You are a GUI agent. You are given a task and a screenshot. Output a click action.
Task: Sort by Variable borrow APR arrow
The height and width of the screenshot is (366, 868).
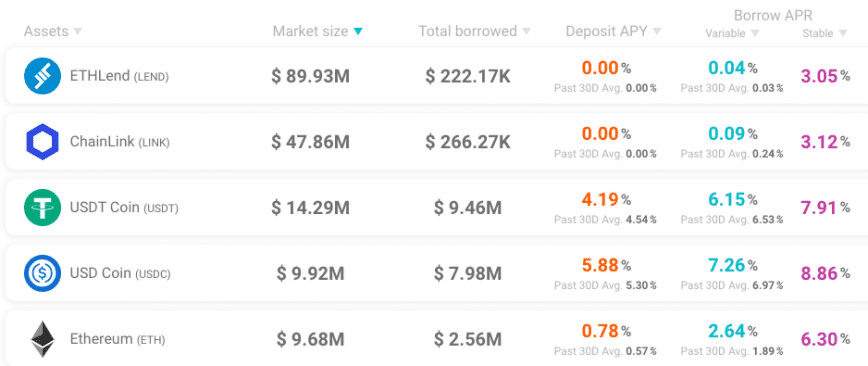coord(755,33)
